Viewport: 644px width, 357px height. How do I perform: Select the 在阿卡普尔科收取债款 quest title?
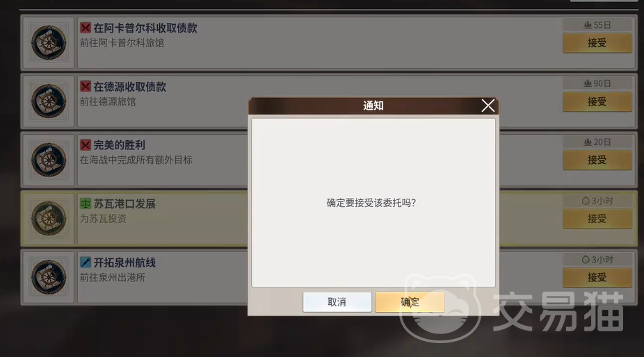(145, 28)
